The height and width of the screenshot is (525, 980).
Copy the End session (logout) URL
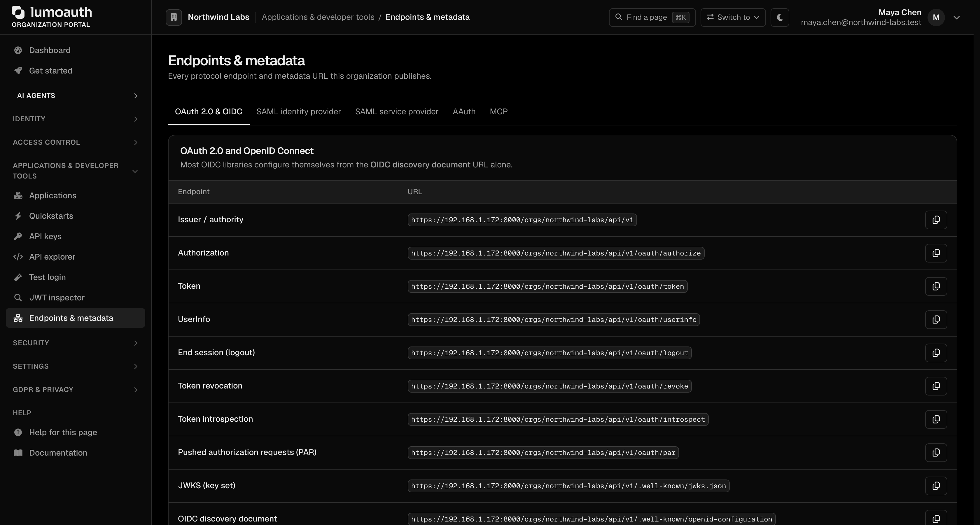point(936,353)
